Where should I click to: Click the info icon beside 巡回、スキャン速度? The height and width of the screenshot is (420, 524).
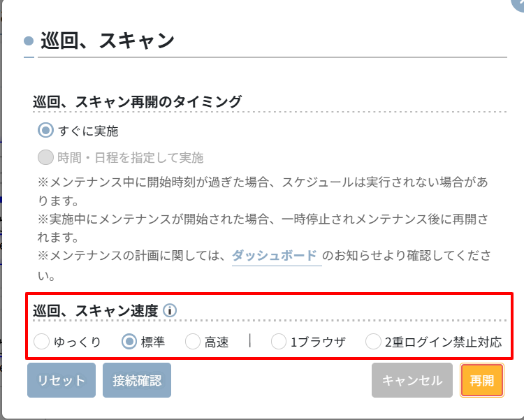point(170,311)
